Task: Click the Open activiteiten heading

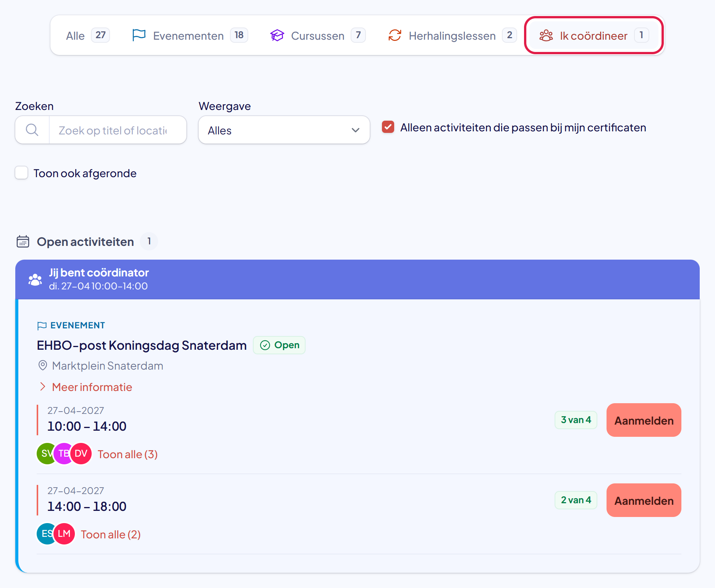Action: (x=86, y=242)
